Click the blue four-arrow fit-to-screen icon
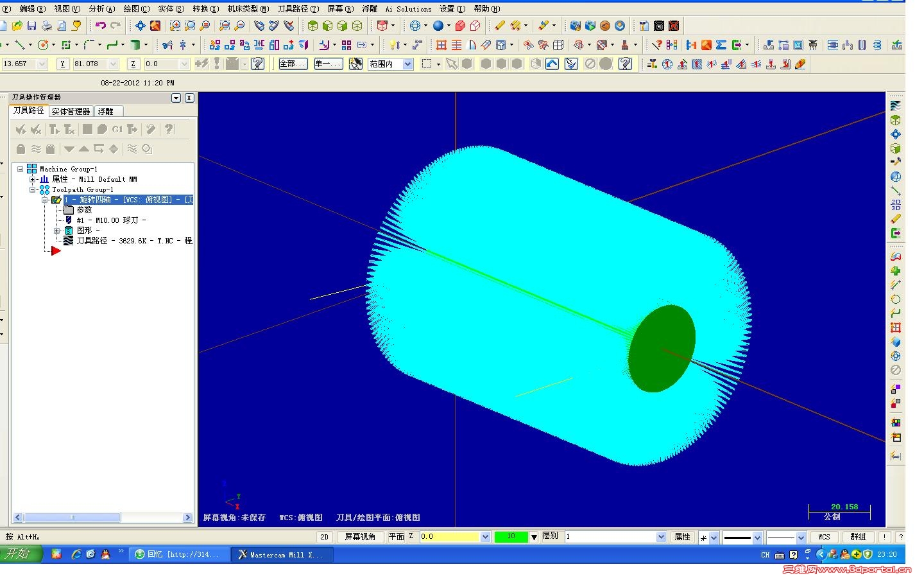The width and height of the screenshot is (924, 578). pos(140,26)
